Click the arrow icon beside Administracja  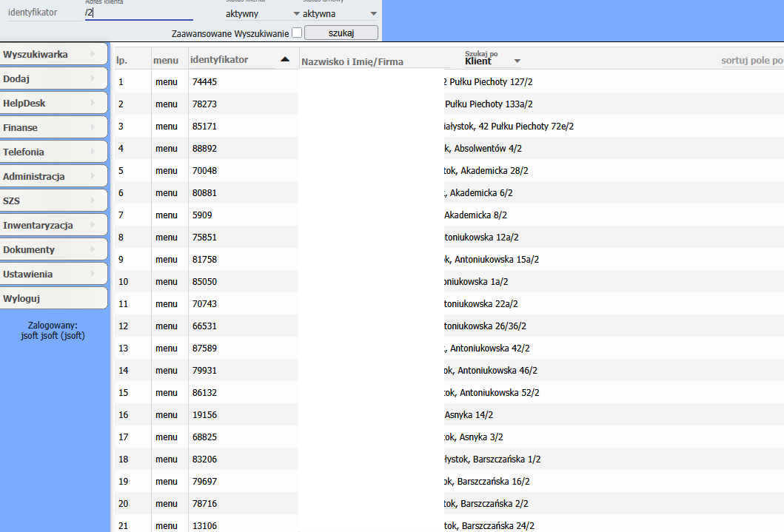pyautogui.click(x=93, y=176)
